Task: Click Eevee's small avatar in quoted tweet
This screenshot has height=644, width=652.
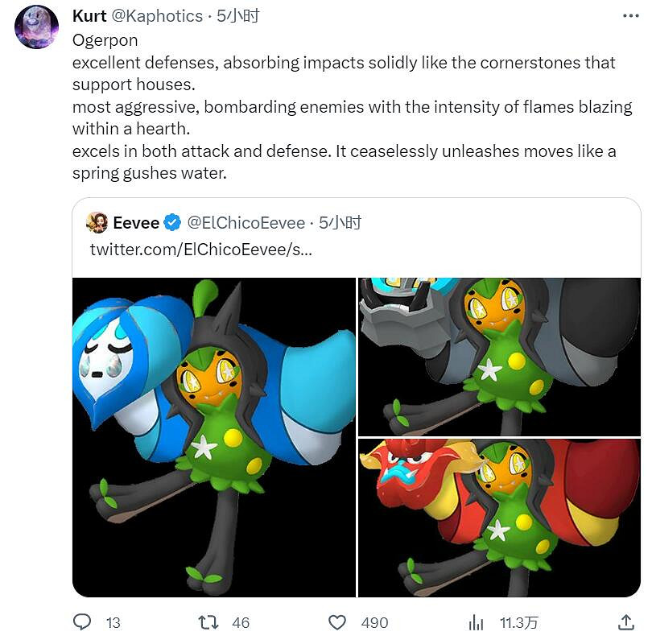Action: [97, 222]
